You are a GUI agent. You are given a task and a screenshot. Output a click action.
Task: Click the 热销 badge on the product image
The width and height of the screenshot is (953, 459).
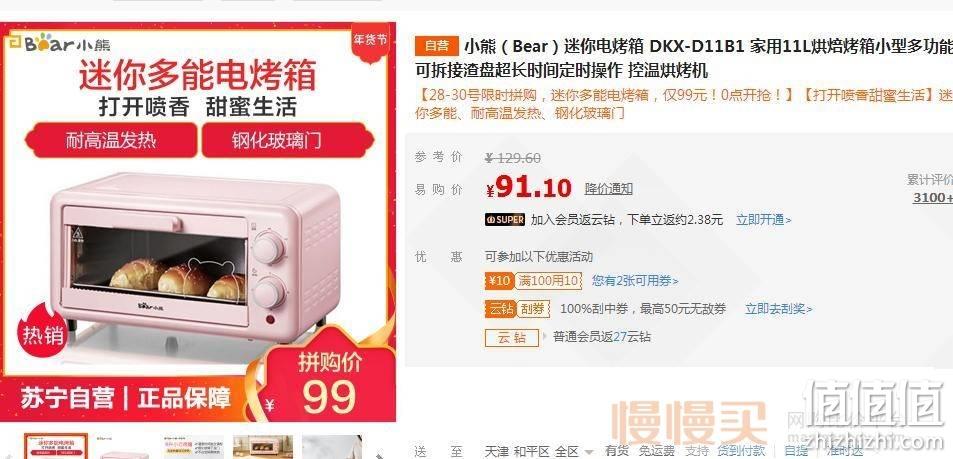[42, 334]
